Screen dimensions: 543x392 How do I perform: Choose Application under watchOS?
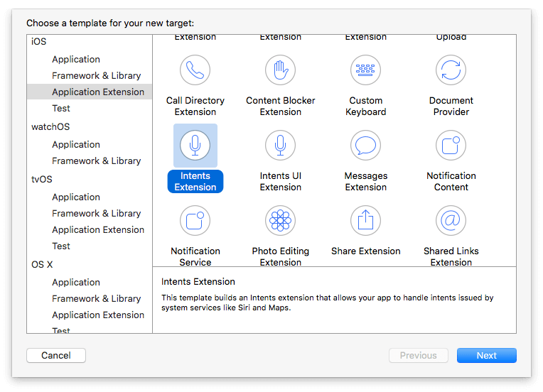[76, 145]
